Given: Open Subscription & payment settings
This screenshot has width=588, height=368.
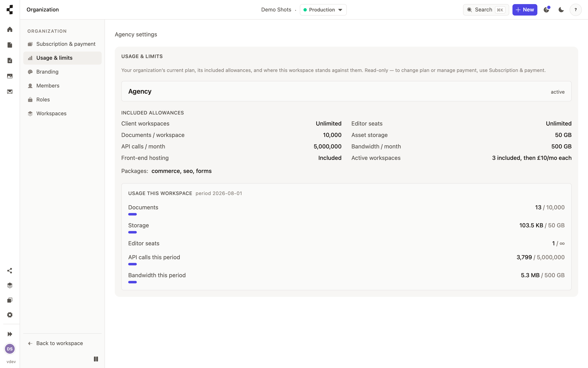Looking at the screenshot, I should tap(62, 44).
